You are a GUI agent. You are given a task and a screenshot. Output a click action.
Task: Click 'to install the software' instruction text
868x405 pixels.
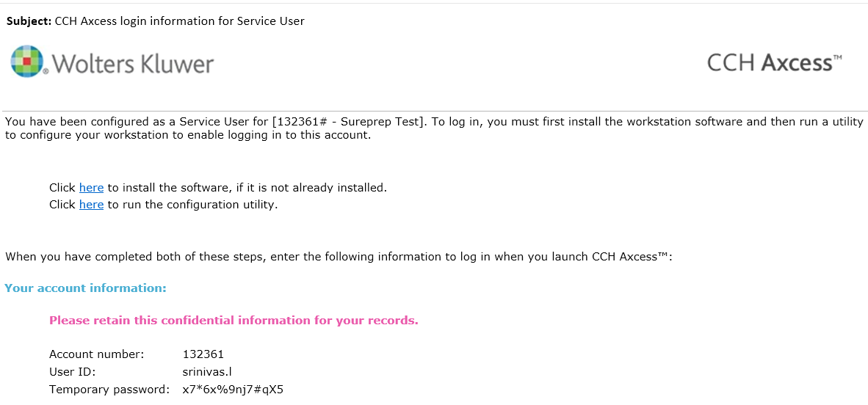tap(247, 188)
